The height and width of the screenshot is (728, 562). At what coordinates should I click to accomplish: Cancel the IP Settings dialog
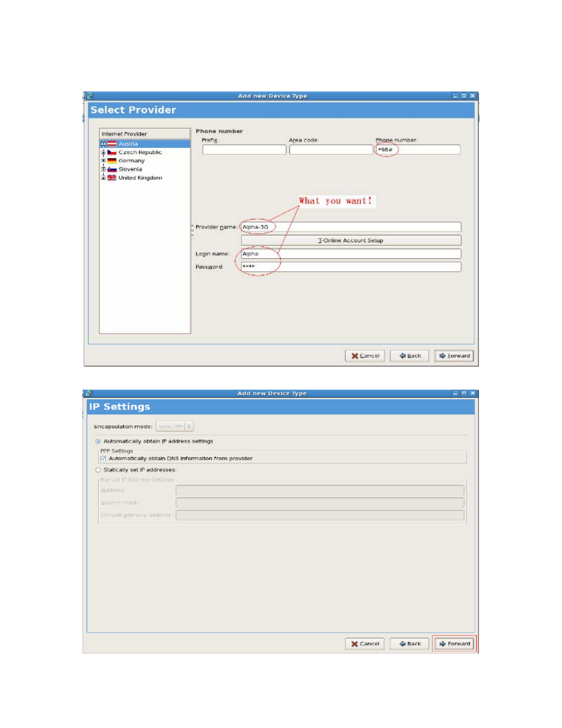[365, 644]
